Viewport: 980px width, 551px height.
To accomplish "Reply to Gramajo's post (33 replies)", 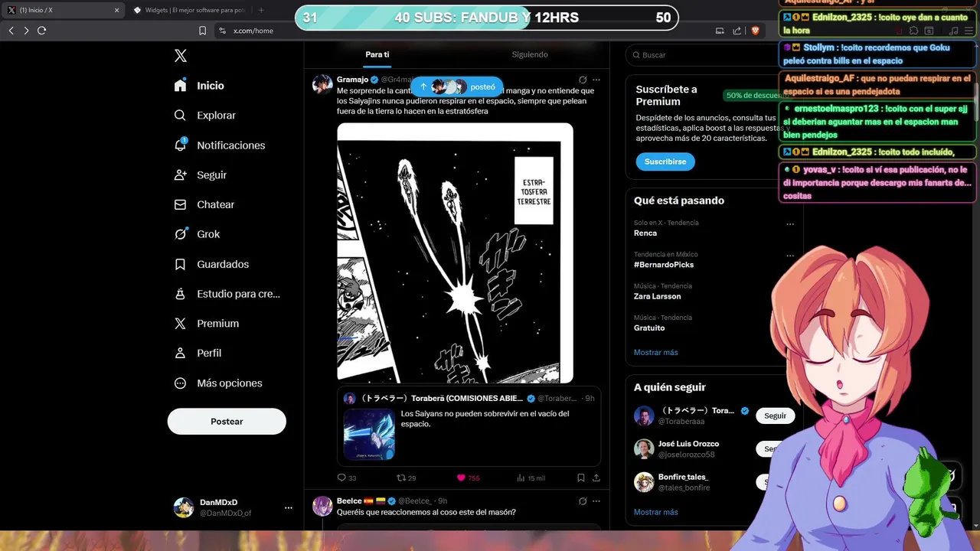I will [x=347, y=478].
